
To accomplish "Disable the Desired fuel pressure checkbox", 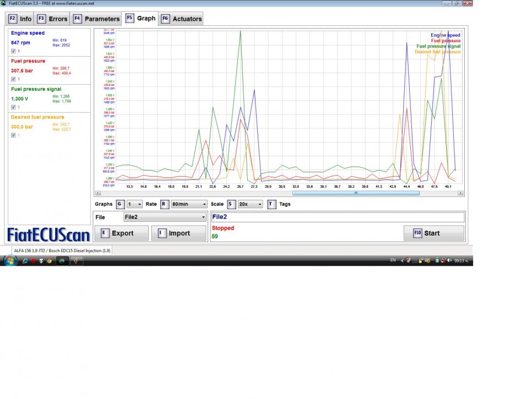I will [13, 135].
